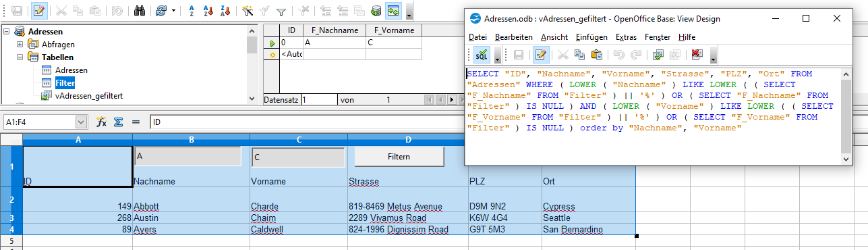Toggle the Explorer on/off icon
The height and width of the screenshot is (250, 868).
(394, 11)
